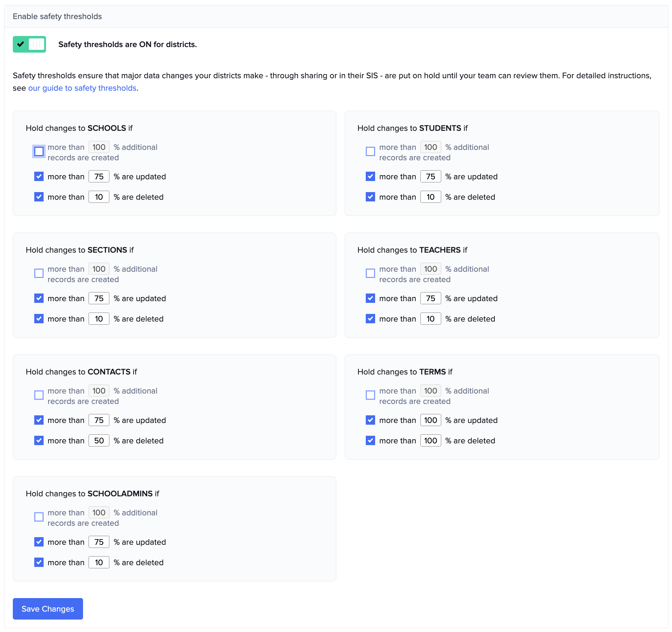Edit the SCHOOLADMINS updated percentage value
Viewport: 672px width, 632px height.
coord(99,542)
